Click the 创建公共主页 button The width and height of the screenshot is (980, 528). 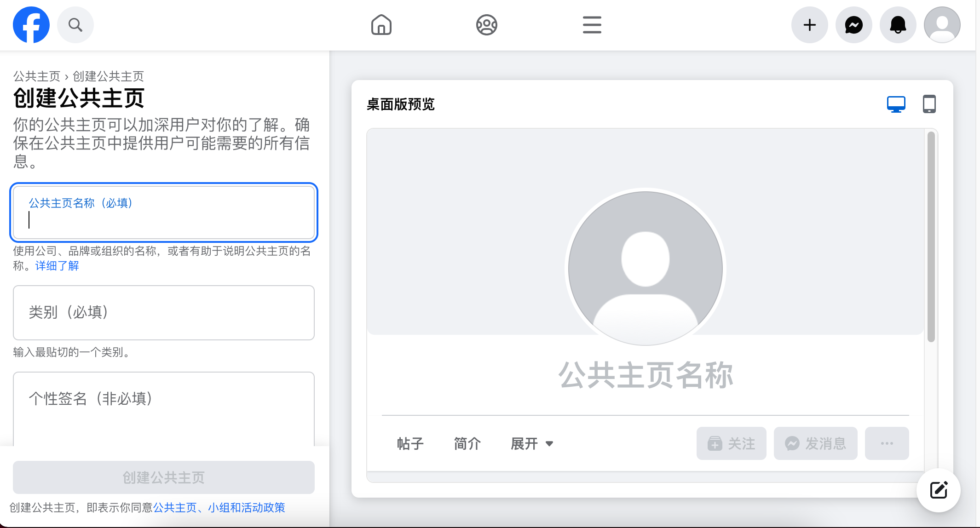(164, 477)
